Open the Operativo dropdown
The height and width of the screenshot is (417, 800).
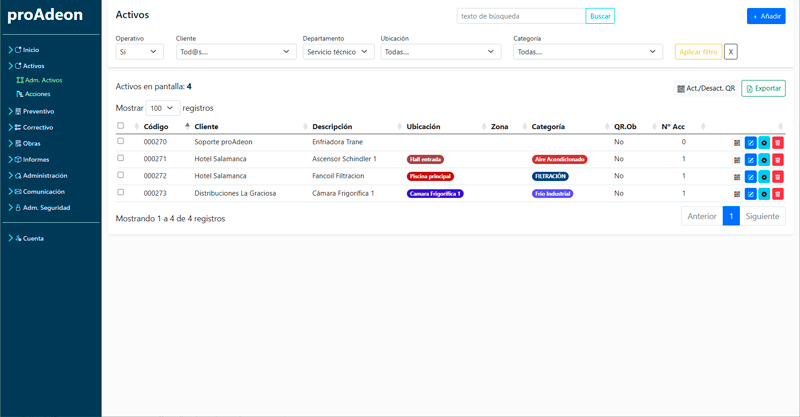point(139,52)
